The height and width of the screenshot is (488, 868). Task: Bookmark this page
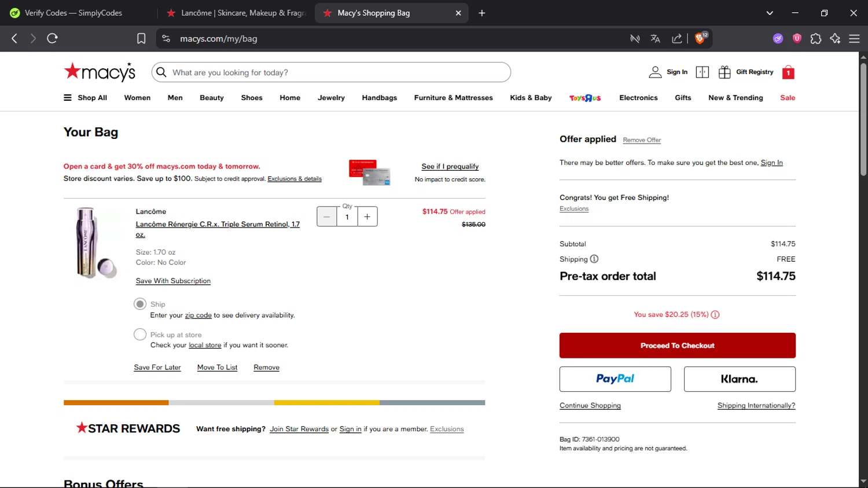click(x=141, y=39)
